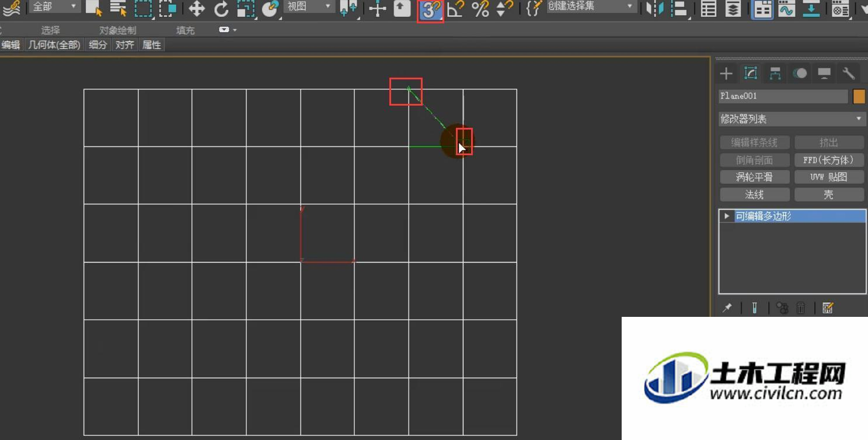This screenshot has width=868, height=440.
Task: Toggle the Pin Stack icon
Action: click(x=727, y=308)
